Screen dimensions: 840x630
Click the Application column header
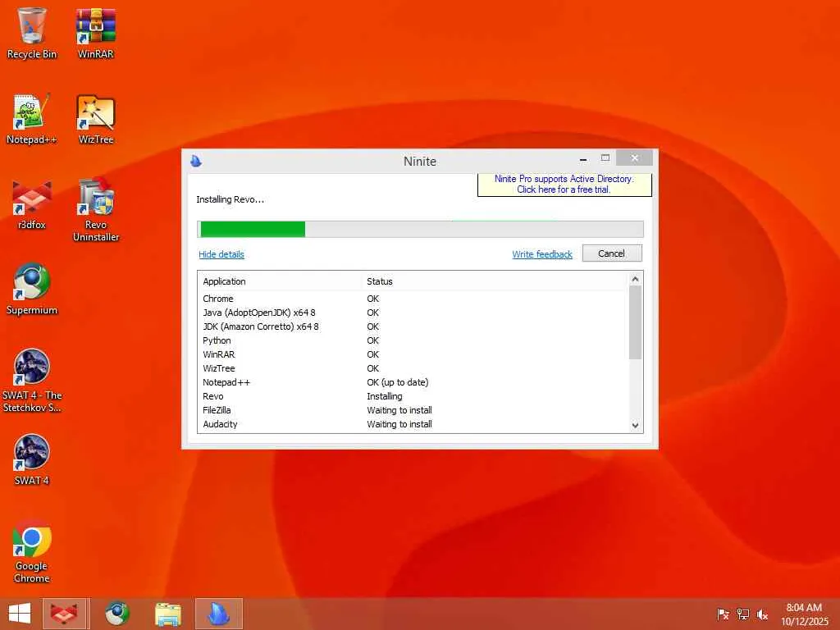281,281
